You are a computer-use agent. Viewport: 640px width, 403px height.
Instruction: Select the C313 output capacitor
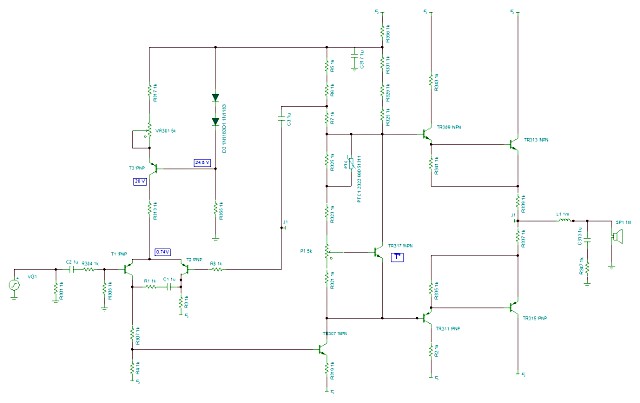(587, 239)
